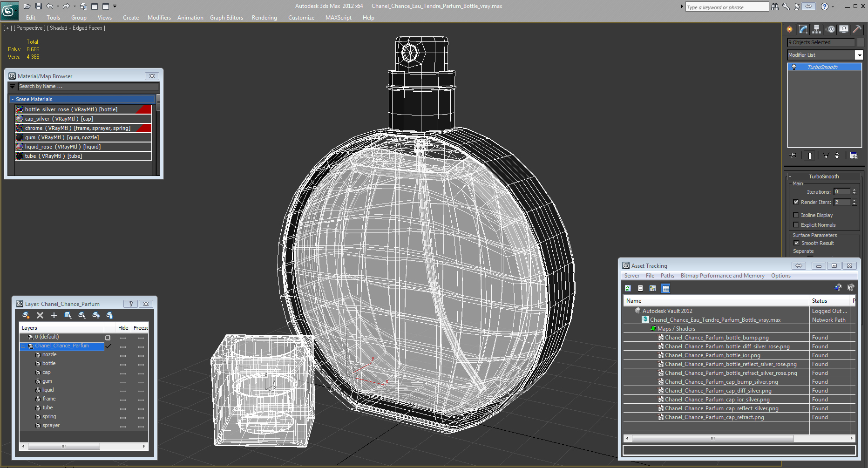Open the Hierarchy command panel tab
Viewport: 868px width, 468px height.
pyautogui.click(x=816, y=29)
